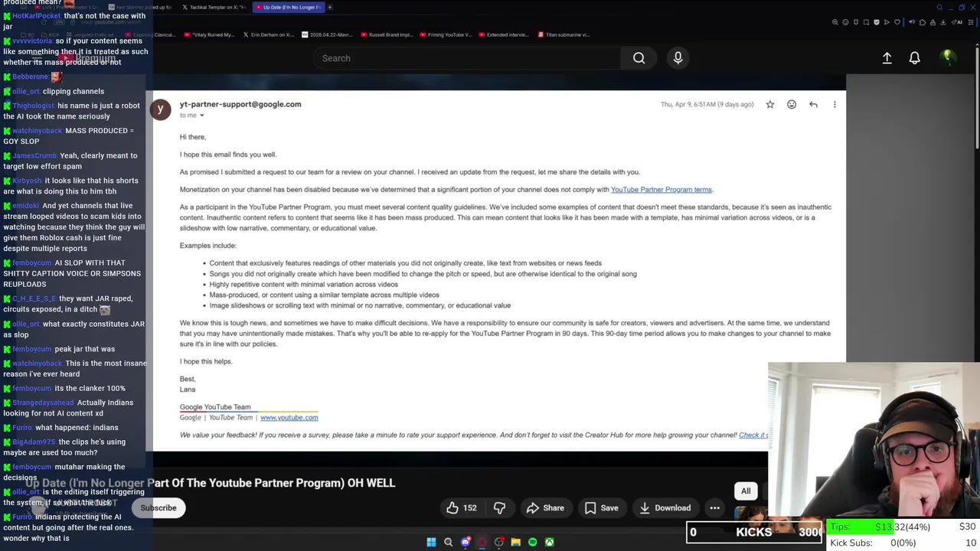Open 'YouTube Partner Program terms' link
Viewport: 980px width, 551px height.
coord(661,190)
